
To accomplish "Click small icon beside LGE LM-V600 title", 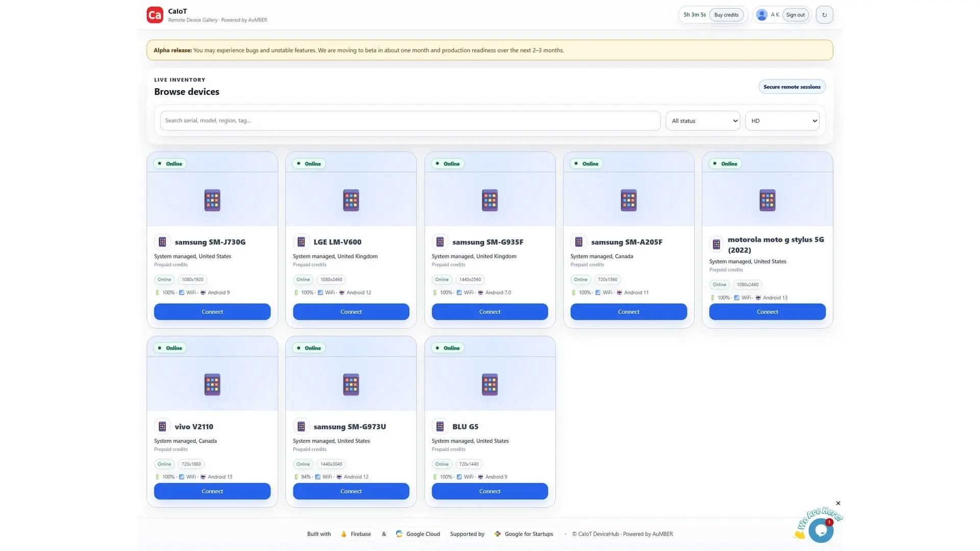I will point(301,242).
